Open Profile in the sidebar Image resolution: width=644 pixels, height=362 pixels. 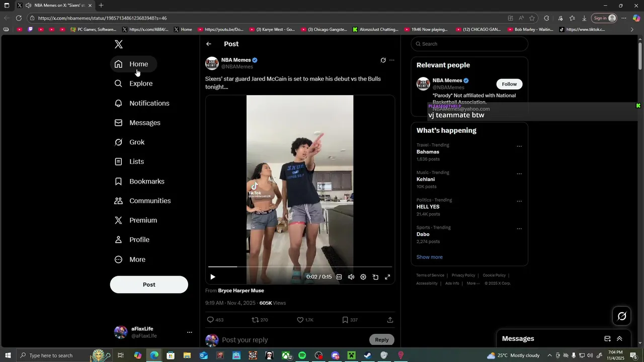tap(132, 240)
